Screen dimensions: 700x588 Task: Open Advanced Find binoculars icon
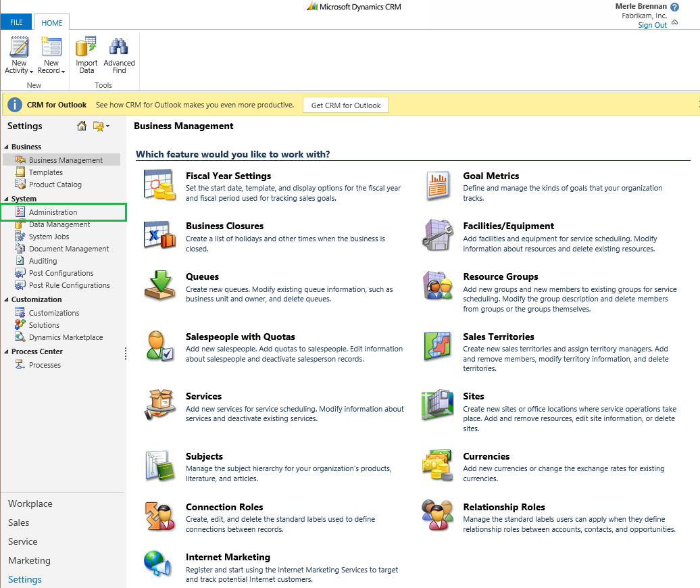click(119, 47)
